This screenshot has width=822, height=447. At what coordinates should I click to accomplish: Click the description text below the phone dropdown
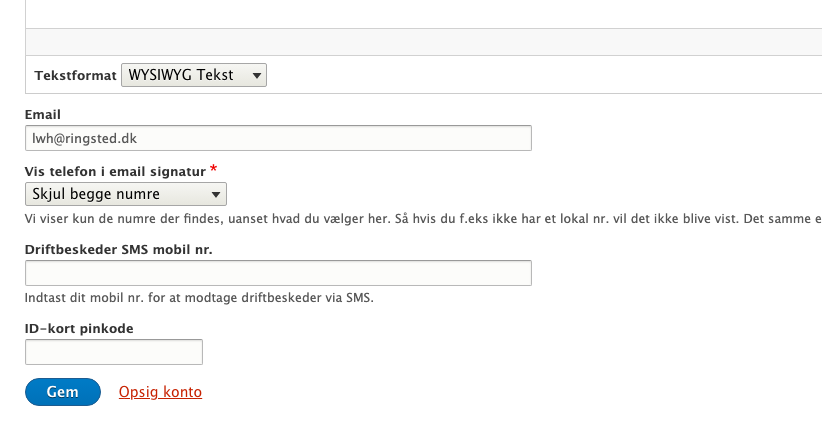(x=420, y=218)
